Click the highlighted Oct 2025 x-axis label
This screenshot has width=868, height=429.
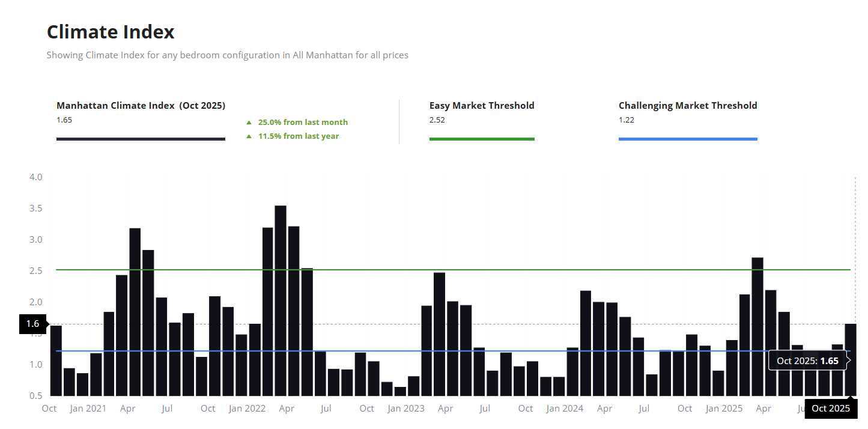click(x=830, y=409)
